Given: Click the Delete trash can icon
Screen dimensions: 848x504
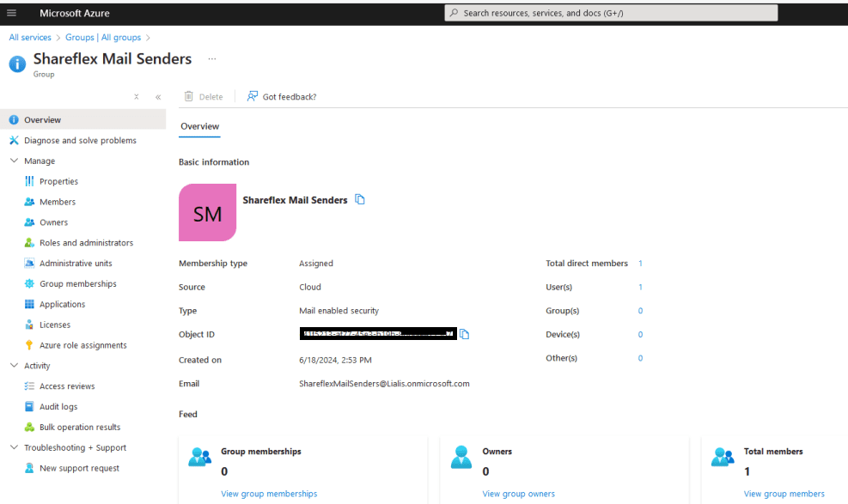Looking at the screenshot, I should pos(188,96).
